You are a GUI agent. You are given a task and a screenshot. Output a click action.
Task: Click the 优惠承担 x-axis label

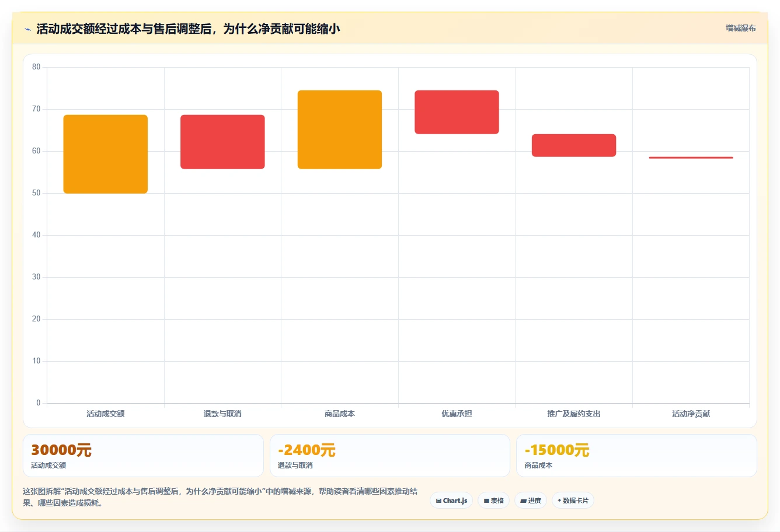pos(457,414)
